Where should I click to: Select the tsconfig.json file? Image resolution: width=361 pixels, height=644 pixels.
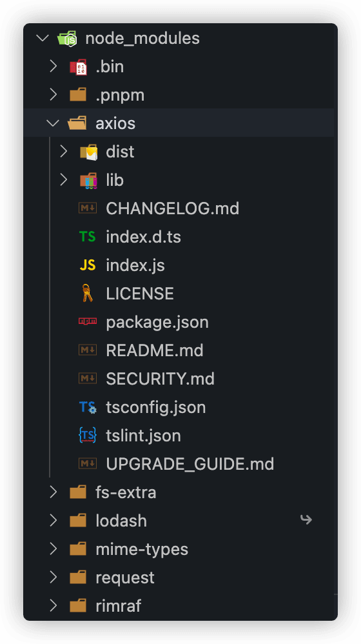coord(156,407)
